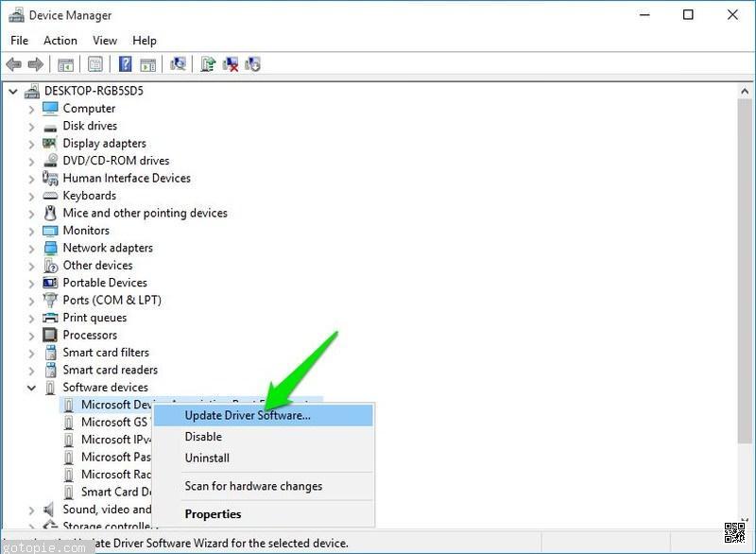Viewport: 756px width, 554px height.
Task: Open Help using the blue question mark icon
Action: [x=125, y=64]
